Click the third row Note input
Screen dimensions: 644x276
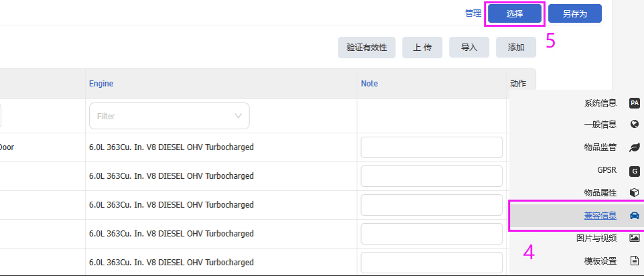(x=432, y=204)
